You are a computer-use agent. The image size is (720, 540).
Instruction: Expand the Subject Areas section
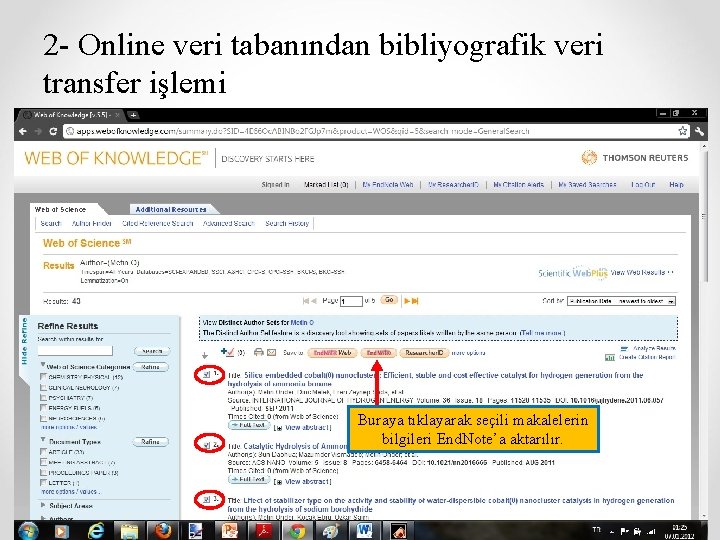coord(43,505)
